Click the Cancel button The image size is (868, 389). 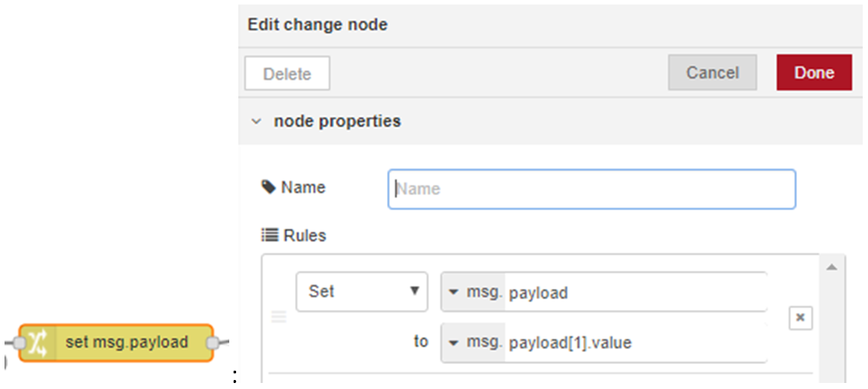(x=713, y=72)
